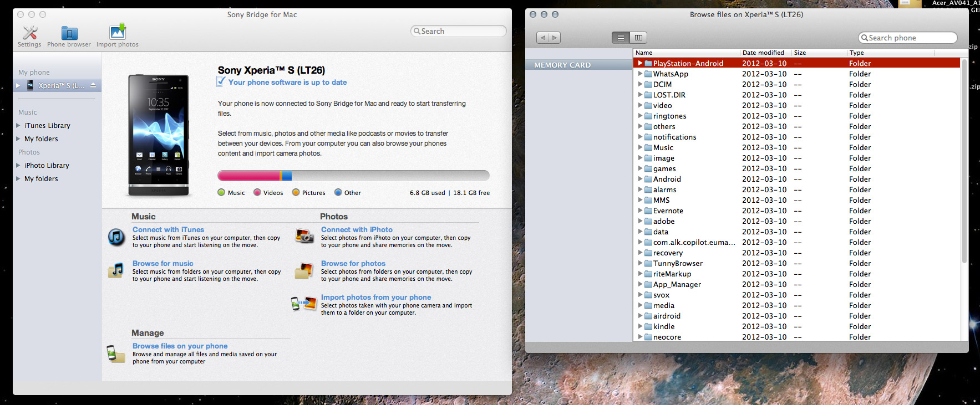
Task: Sort files by Date modified column
Action: click(763, 53)
